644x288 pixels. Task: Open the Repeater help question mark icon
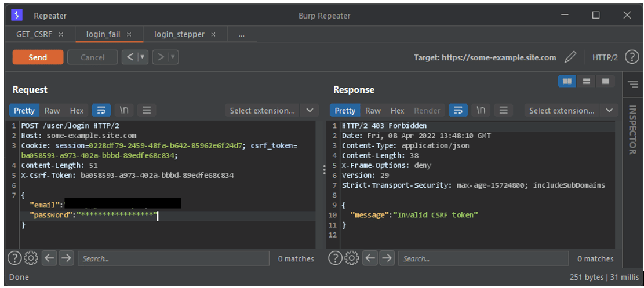pyautogui.click(x=631, y=57)
